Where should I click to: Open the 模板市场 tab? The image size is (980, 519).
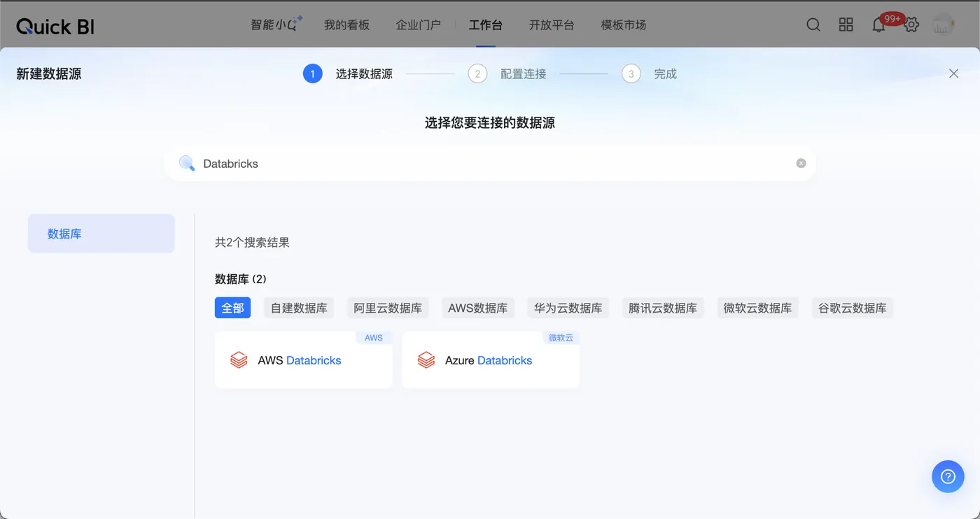pyautogui.click(x=624, y=25)
